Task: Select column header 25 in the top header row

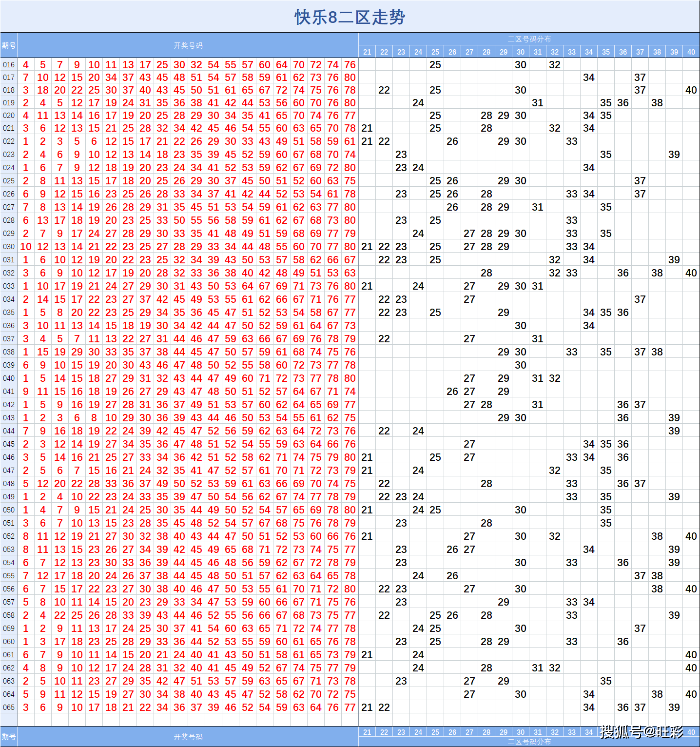Action: 435,52
